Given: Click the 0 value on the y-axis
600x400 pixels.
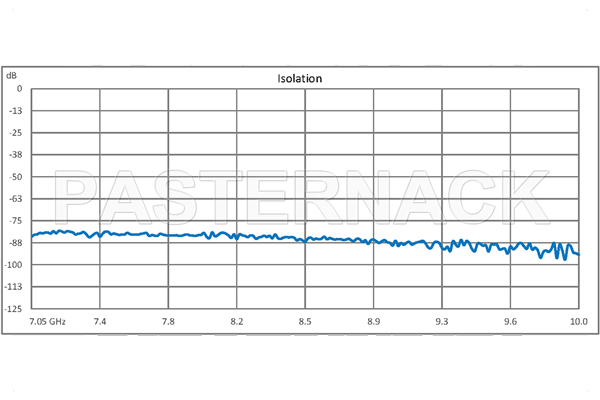Looking at the screenshot, I should 18,88.
